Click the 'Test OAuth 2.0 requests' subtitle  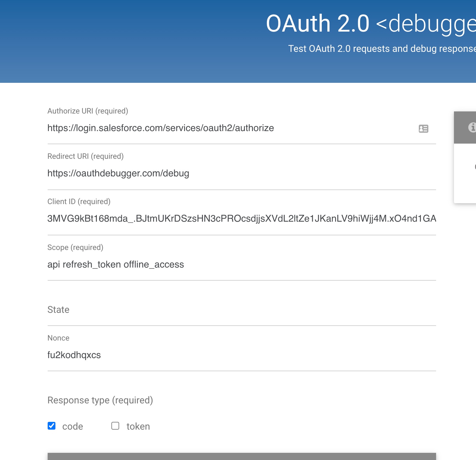coord(382,49)
